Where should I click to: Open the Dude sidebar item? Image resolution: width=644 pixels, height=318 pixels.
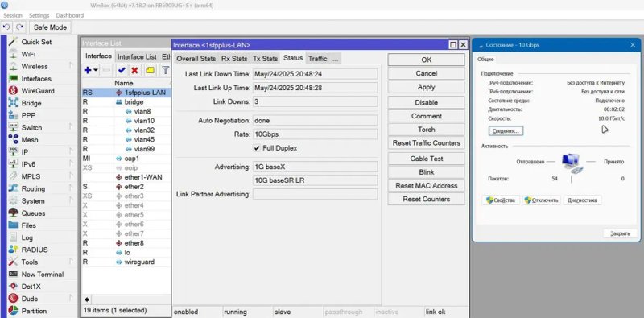(30, 299)
